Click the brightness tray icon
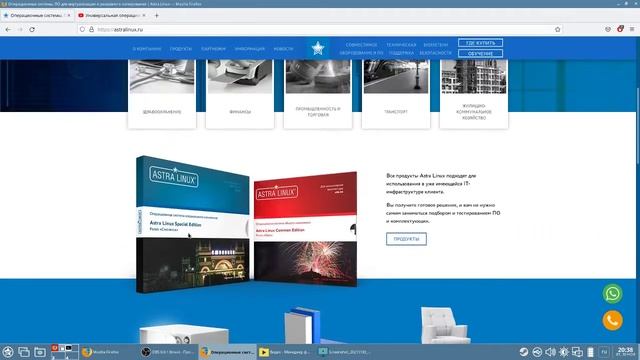The height and width of the screenshot is (360, 640). click(x=564, y=352)
